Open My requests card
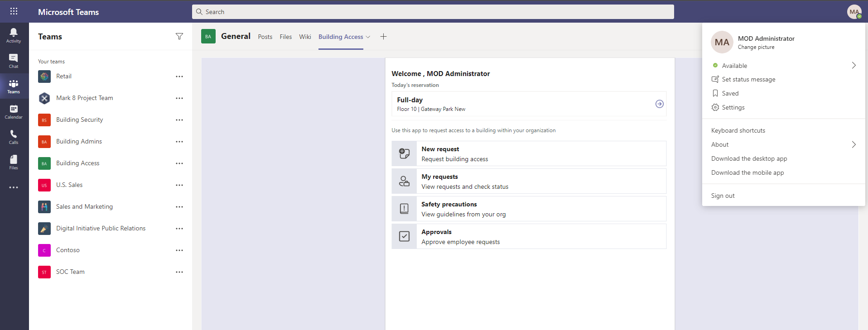 tap(529, 181)
